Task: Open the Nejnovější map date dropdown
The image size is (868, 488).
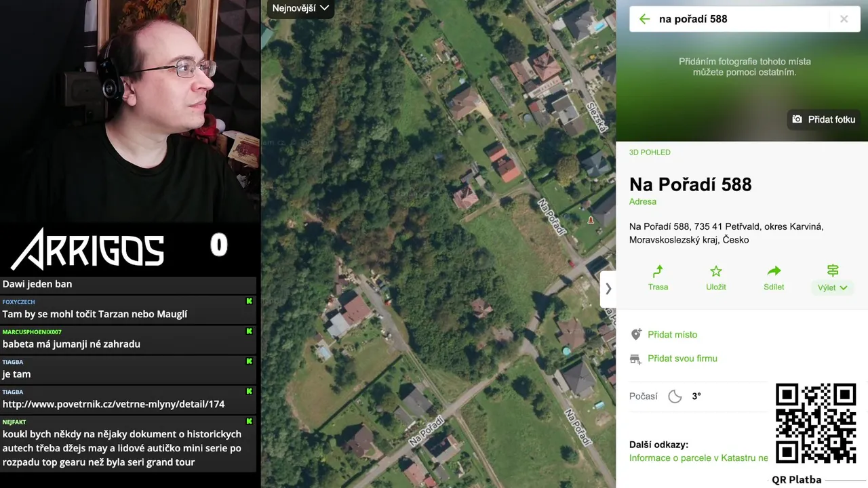Action: click(x=300, y=8)
